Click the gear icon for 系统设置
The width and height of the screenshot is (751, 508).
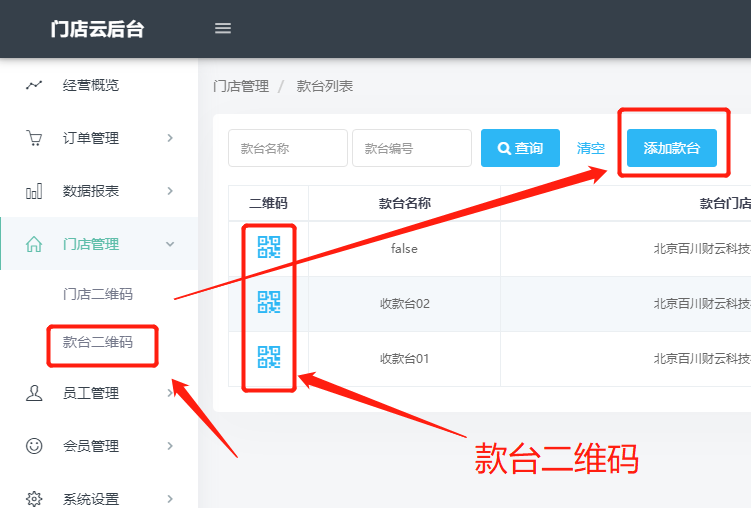[x=34, y=498]
